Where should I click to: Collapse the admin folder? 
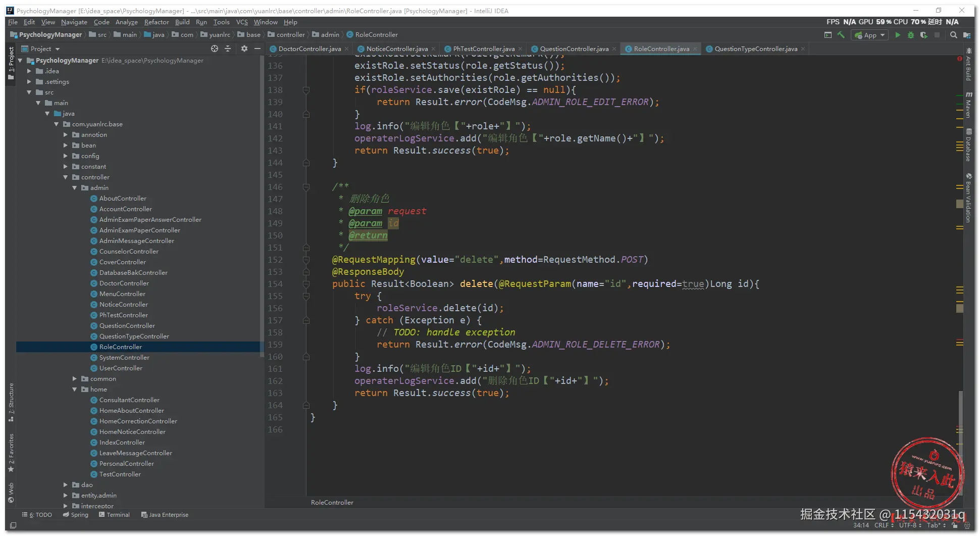coord(75,188)
